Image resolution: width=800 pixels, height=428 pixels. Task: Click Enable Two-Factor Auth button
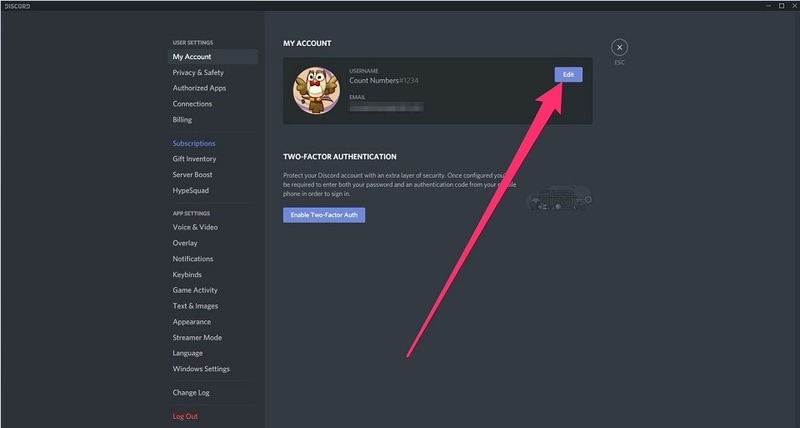pyautogui.click(x=324, y=215)
